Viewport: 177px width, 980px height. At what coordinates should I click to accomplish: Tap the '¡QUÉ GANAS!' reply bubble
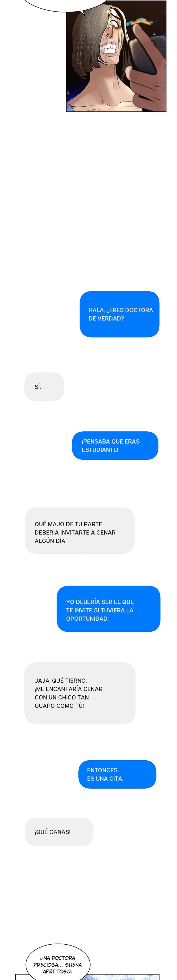(x=59, y=832)
